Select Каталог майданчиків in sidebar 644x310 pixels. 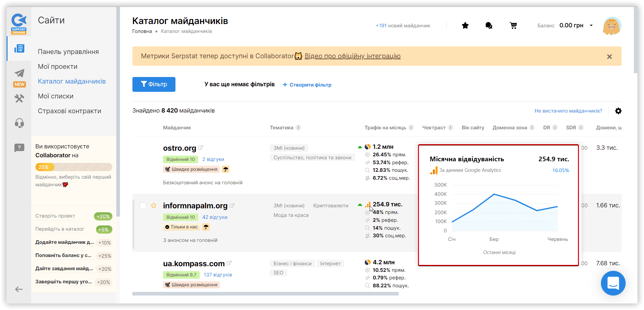pos(72,81)
